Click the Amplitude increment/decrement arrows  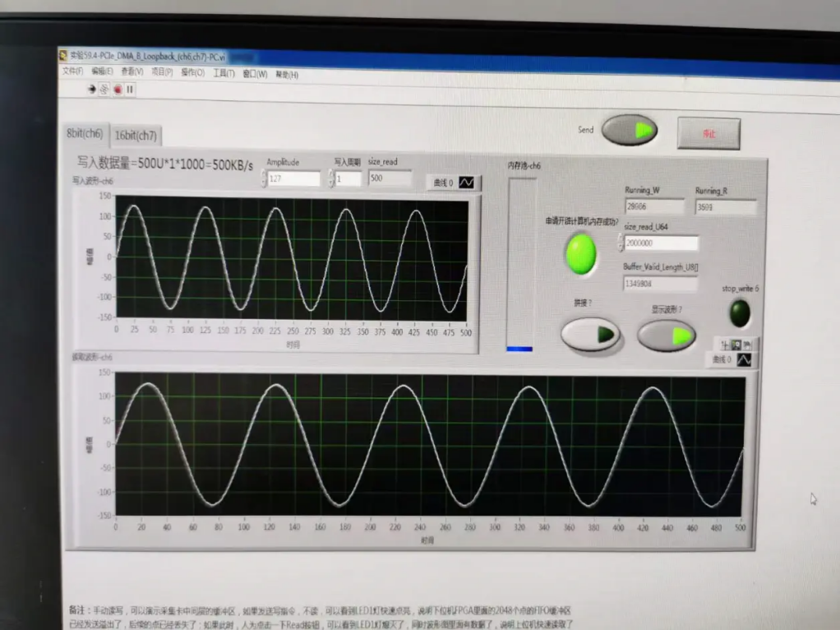tap(264, 178)
